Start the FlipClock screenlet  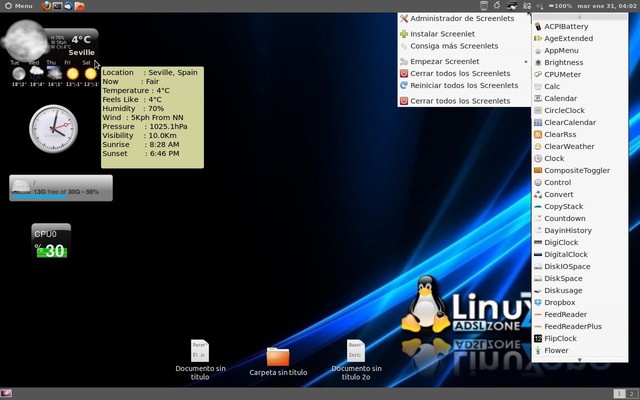pyautogui.click(x=580, y=338)
